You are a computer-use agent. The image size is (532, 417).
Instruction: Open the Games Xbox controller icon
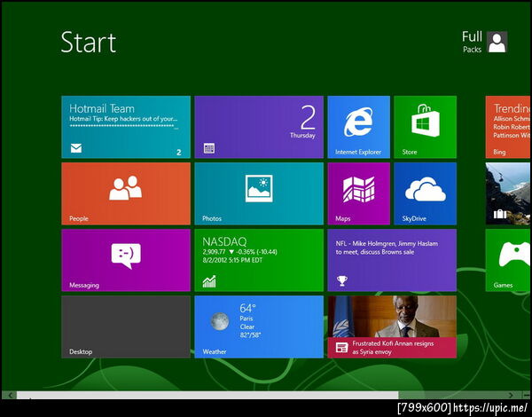pos(514,254)
